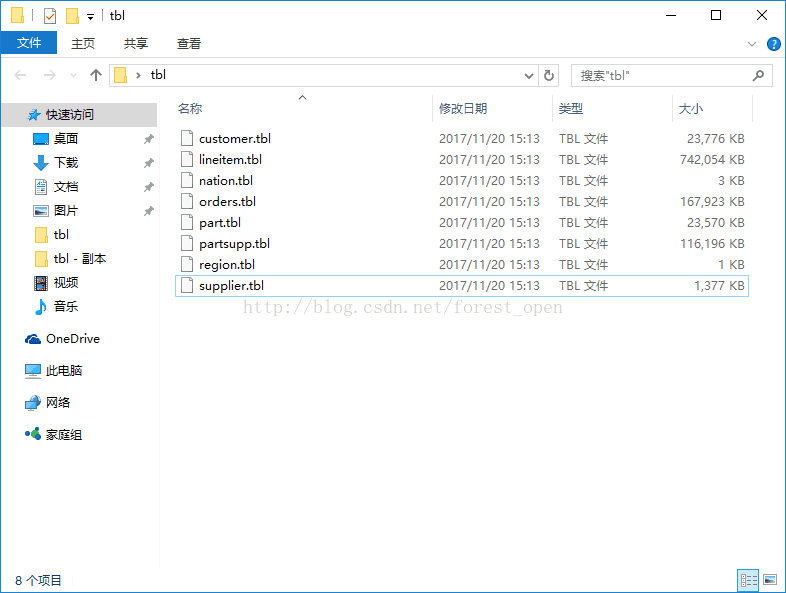This screenshot has width=786, height=593.
Task: Select the region.tbl file
Action: click(462, 265)
